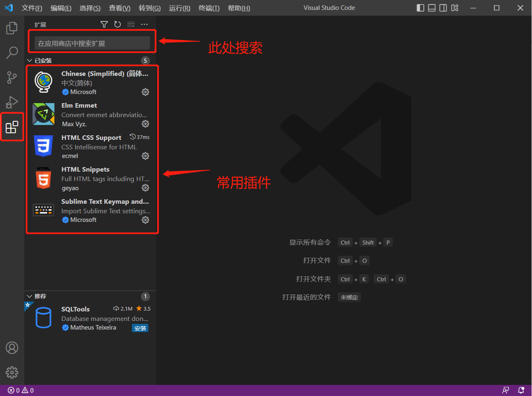Click the VS Code logo in title bar

click(x=9, y=8)
